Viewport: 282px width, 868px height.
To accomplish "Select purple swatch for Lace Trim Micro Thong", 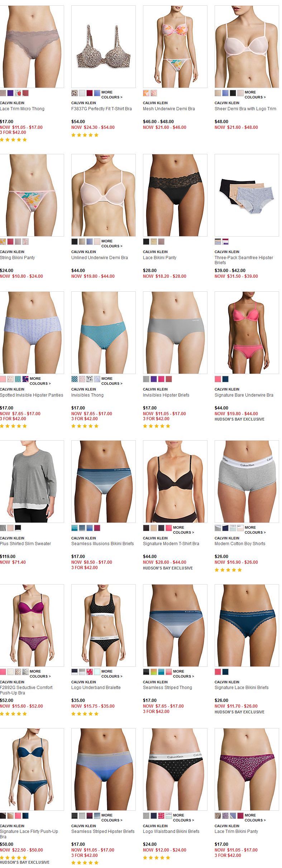I will [x=10, y=93].
